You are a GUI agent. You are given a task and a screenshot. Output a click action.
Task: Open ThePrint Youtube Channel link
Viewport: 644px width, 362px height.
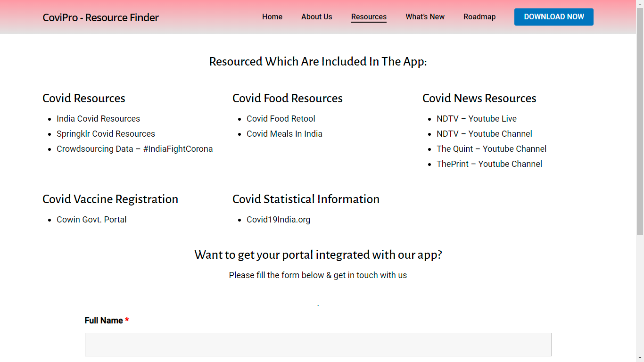489,164
